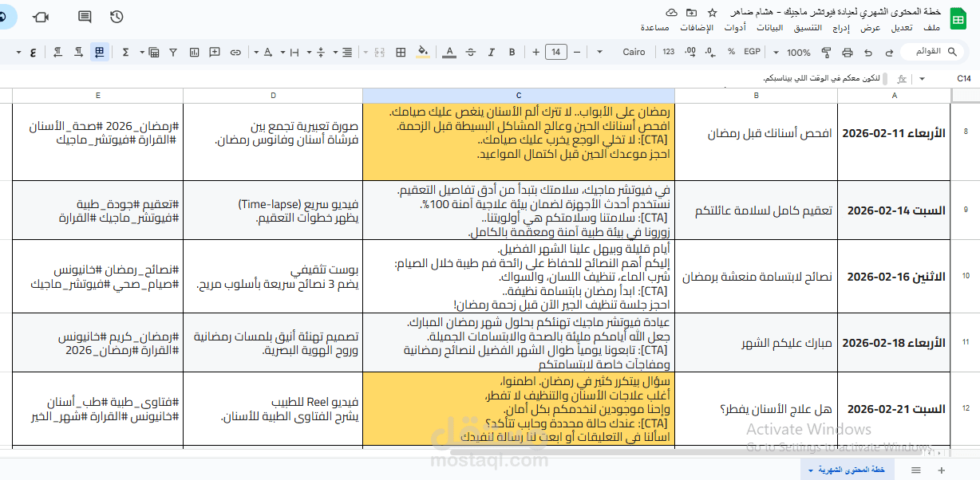Screen dimensions: 980x480
Task: Start a Meet video call
Action: tap(41, 17)
